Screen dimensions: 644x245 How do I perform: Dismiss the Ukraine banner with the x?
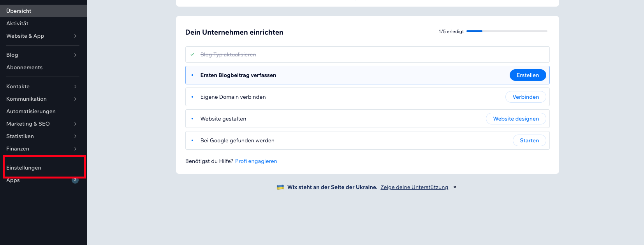[x=454, y=187]
